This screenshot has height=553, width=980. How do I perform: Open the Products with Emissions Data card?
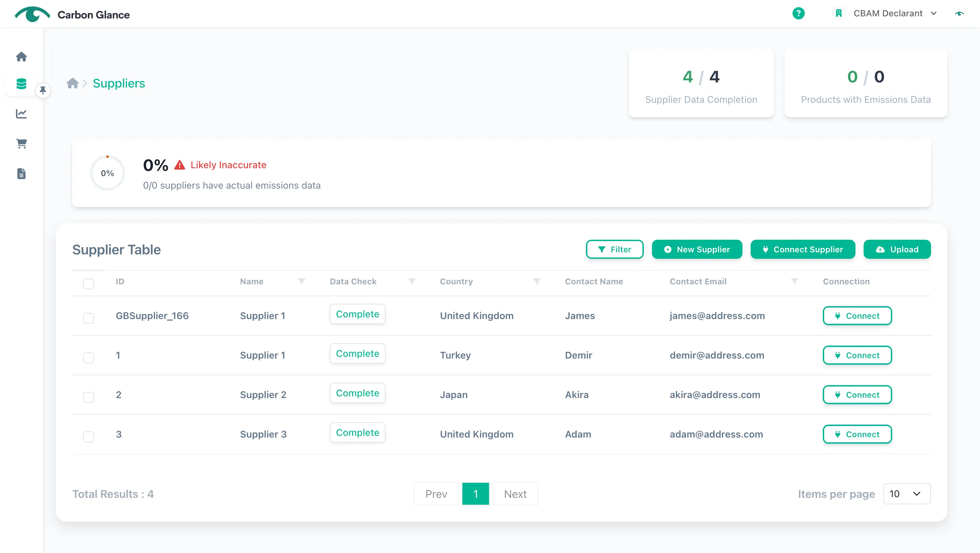click(865, 83)
